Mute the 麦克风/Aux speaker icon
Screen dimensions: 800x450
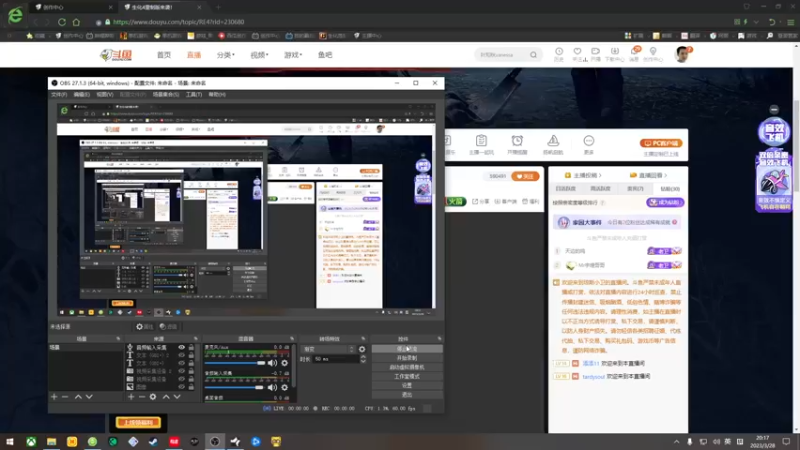pyautogui.click(x=272, y=363)
